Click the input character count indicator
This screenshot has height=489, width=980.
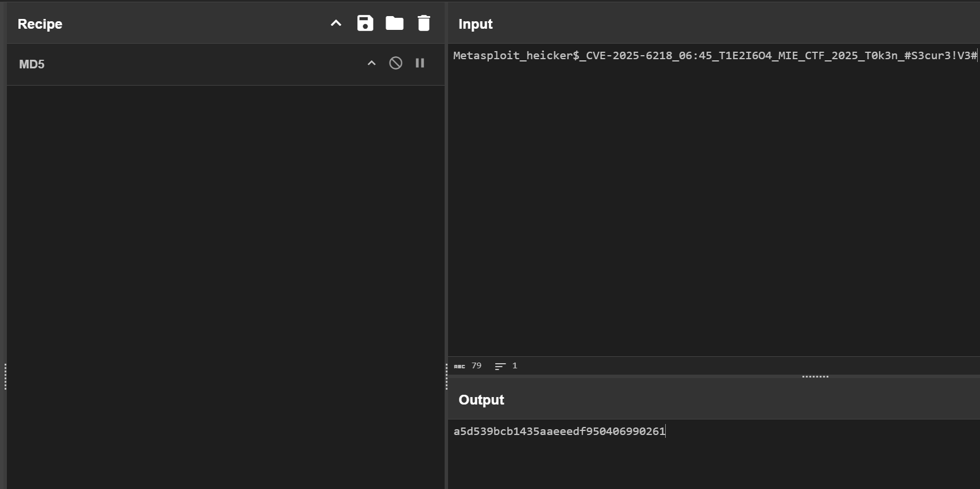469,366
